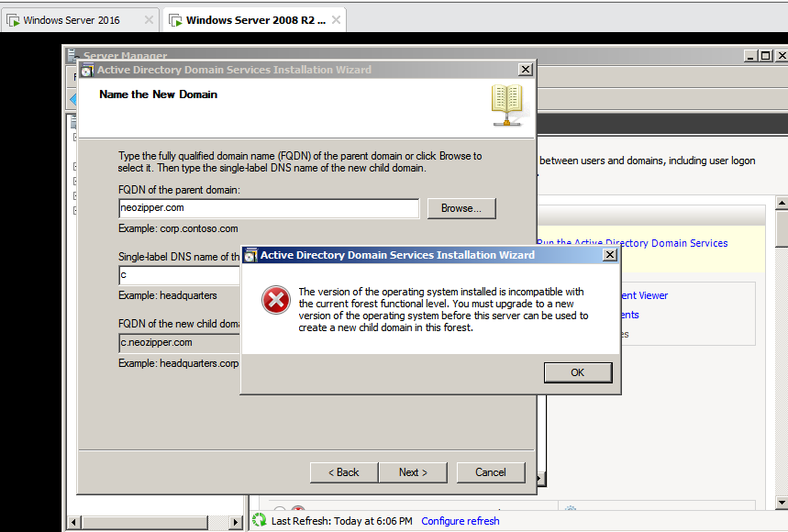Click Browse to select a parent domain
This screenshot has height=532, width=788.
(x=461, y=208)
